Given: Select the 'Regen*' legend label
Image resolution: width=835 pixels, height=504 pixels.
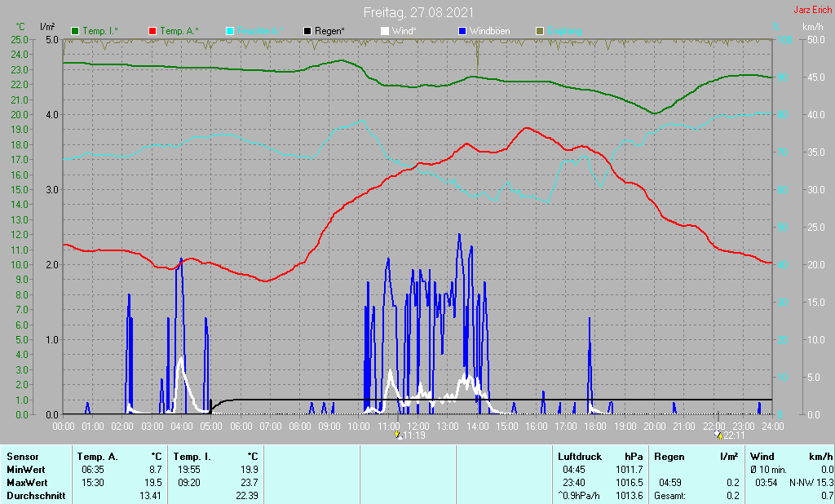Looking at the screenshot, I should coord(329,31).
